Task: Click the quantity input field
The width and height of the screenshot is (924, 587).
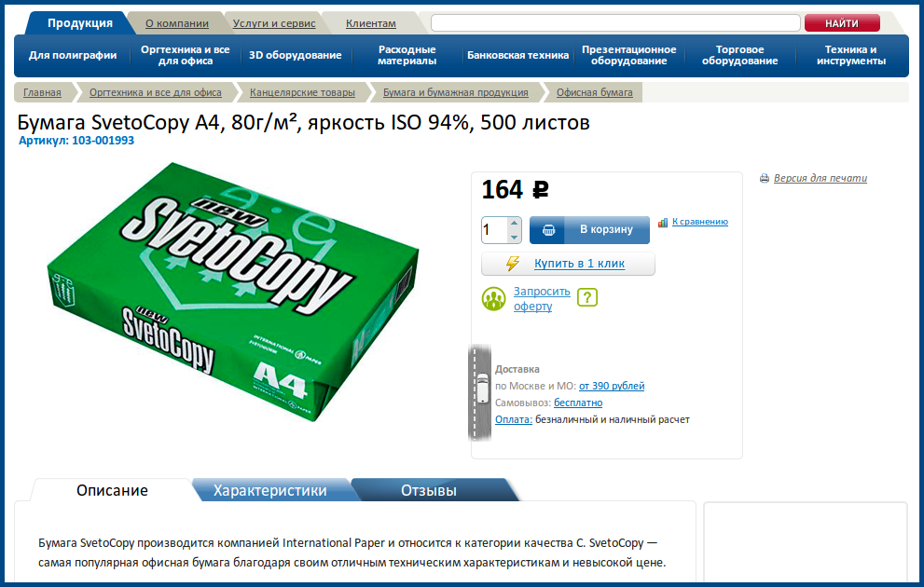Action: coord(494,229)
